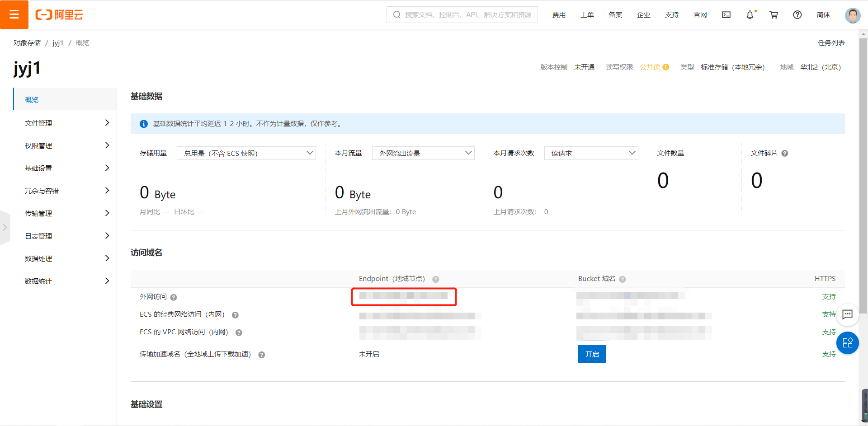
Task: Open the Cloud Shell terminal icon
Action: (x=726, y=15)
